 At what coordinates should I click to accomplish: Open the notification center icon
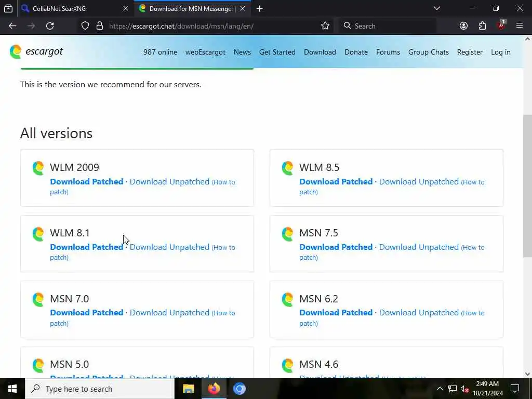click(x=515, y=389)
